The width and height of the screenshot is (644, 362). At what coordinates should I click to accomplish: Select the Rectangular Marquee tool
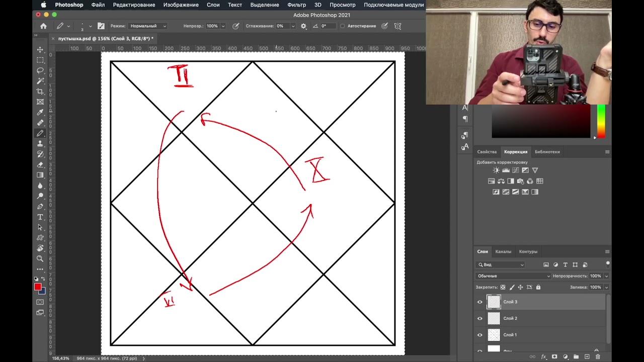pyautogui.click(x=40, y=60)
